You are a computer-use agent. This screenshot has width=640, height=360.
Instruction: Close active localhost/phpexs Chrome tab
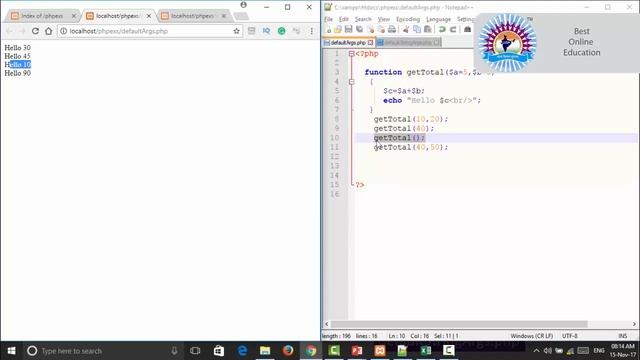(x=149, y=16)
